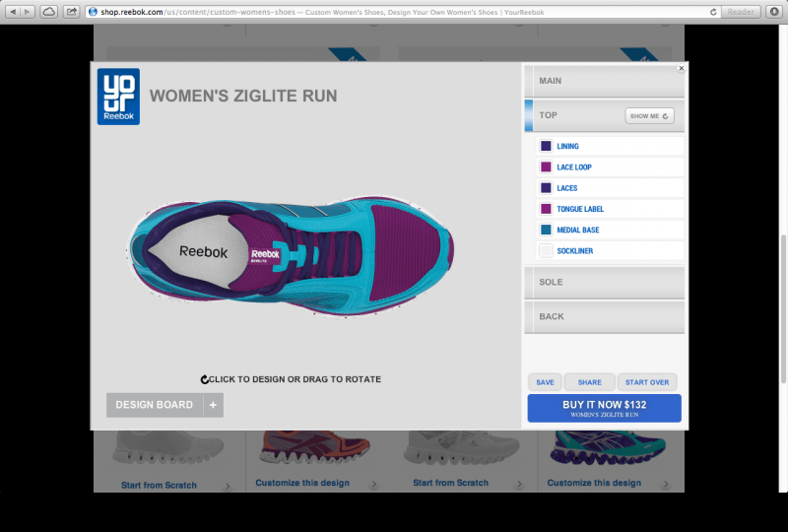The width and height of the screenshot is (788, 532).
Task: Click the globe site icon in address bar
Action: click(93, 12)
